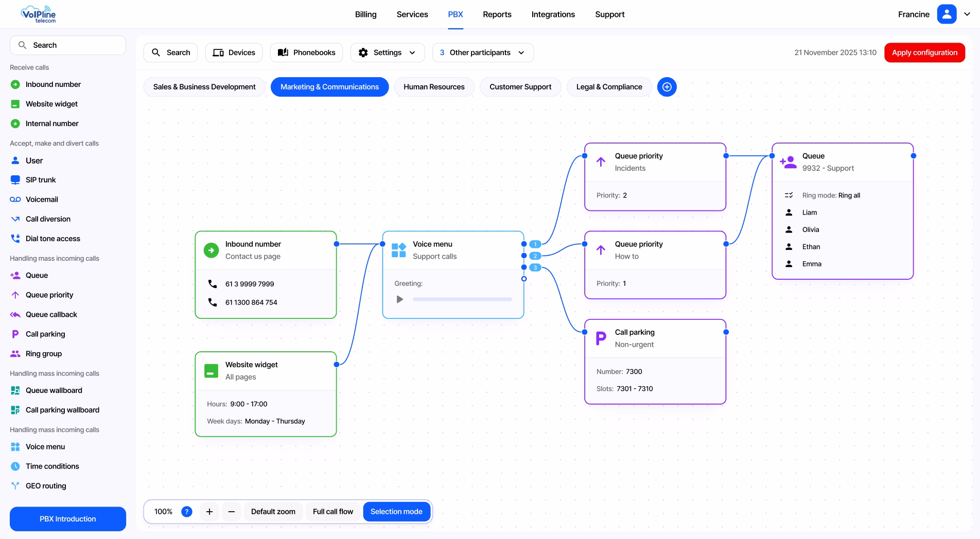980x539 pixels.
Task: Open the zoom help question icon
Action: tap(187, 512)
